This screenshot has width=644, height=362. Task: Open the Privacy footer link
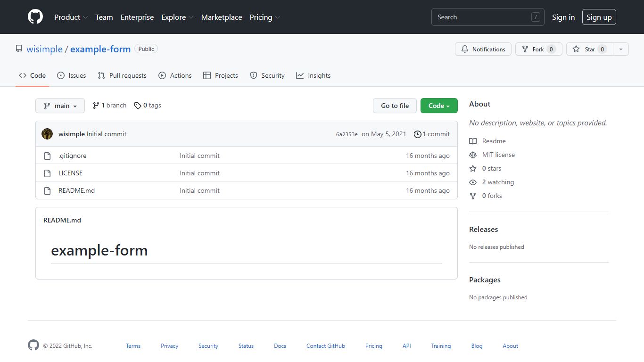170,346
